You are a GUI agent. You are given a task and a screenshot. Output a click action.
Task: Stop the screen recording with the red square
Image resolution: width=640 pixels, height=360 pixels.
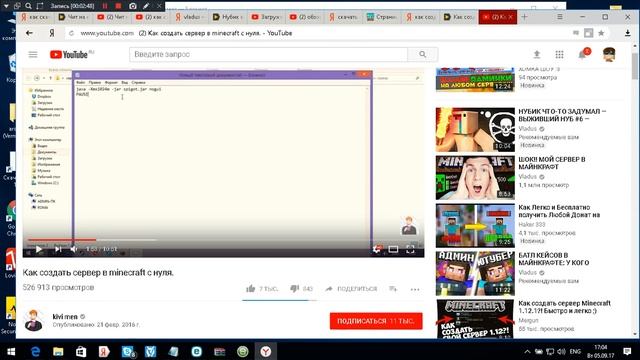click(x=118, y=6)
